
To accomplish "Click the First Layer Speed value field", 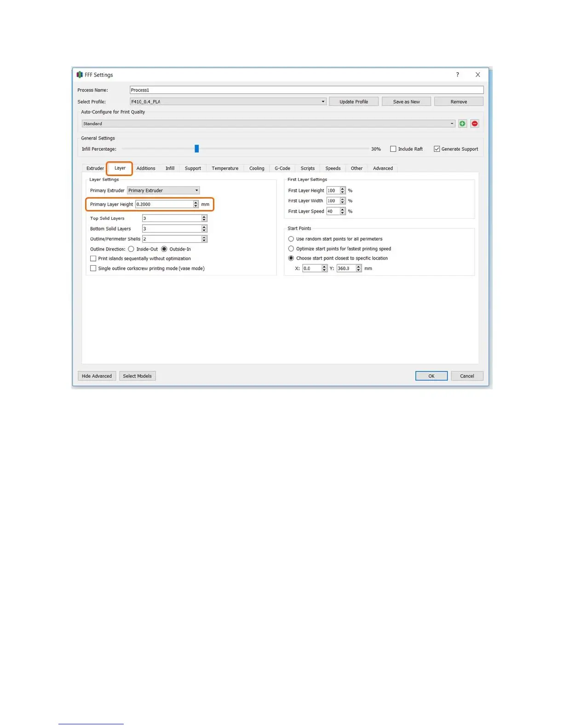I will (x=333, y=211).
